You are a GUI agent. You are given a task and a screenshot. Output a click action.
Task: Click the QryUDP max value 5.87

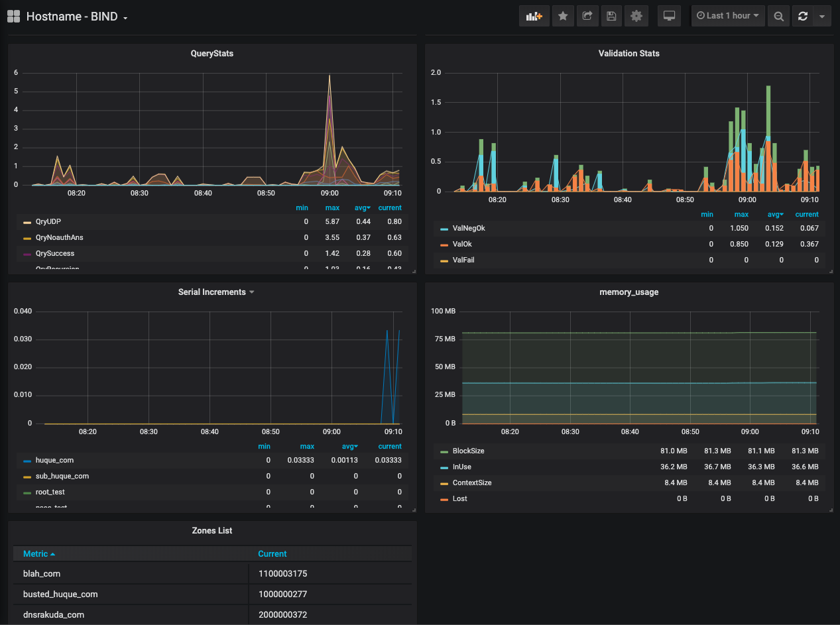click(x=332, y=221)
